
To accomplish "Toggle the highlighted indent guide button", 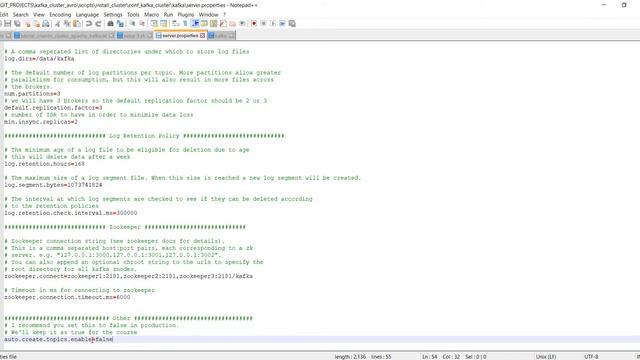I will coord(195,24).
